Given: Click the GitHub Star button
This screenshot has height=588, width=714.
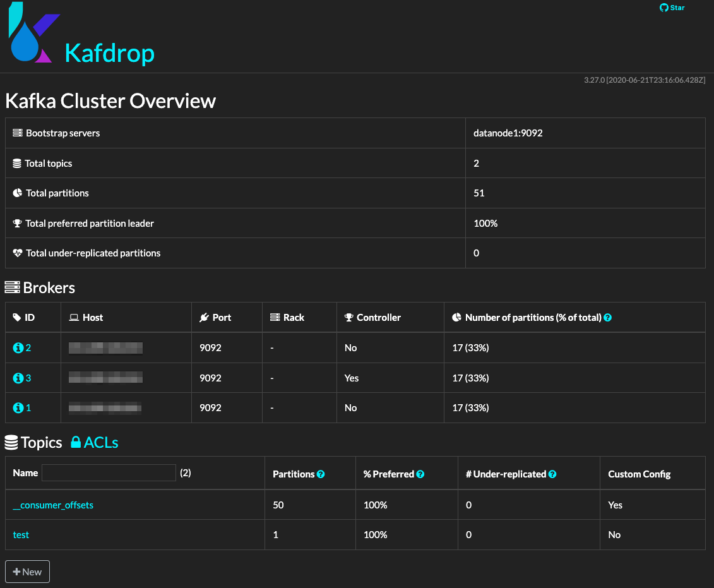Looking at the screenshot, I should point(672,8).
